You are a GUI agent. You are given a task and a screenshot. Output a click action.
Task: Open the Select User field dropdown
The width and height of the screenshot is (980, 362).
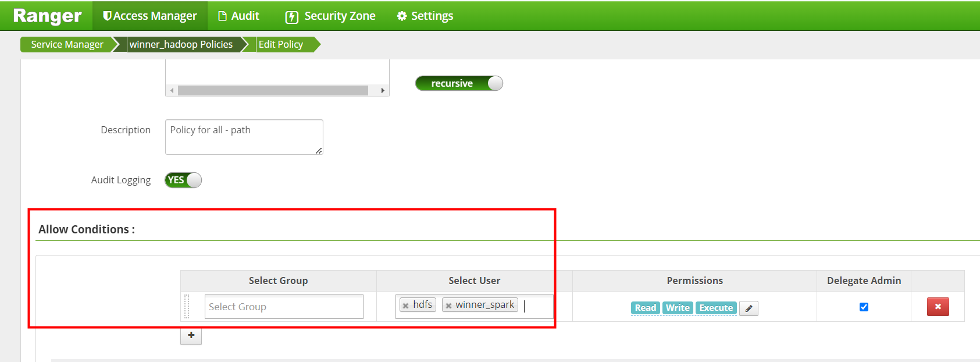point(474,307)
